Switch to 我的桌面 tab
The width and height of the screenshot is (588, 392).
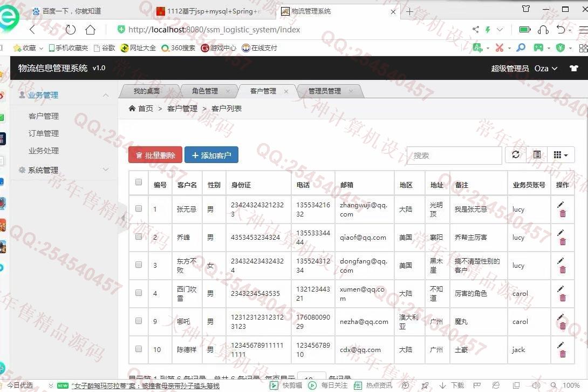tap(147, 91)
